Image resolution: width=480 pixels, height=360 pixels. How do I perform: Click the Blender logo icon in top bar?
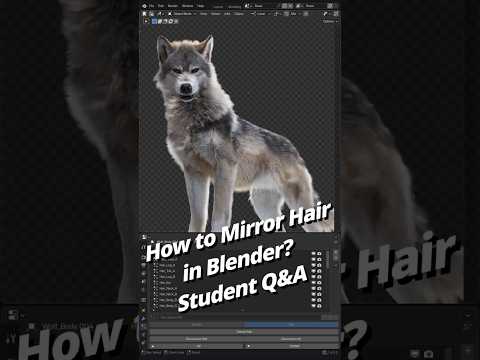[x=144, y=6]
